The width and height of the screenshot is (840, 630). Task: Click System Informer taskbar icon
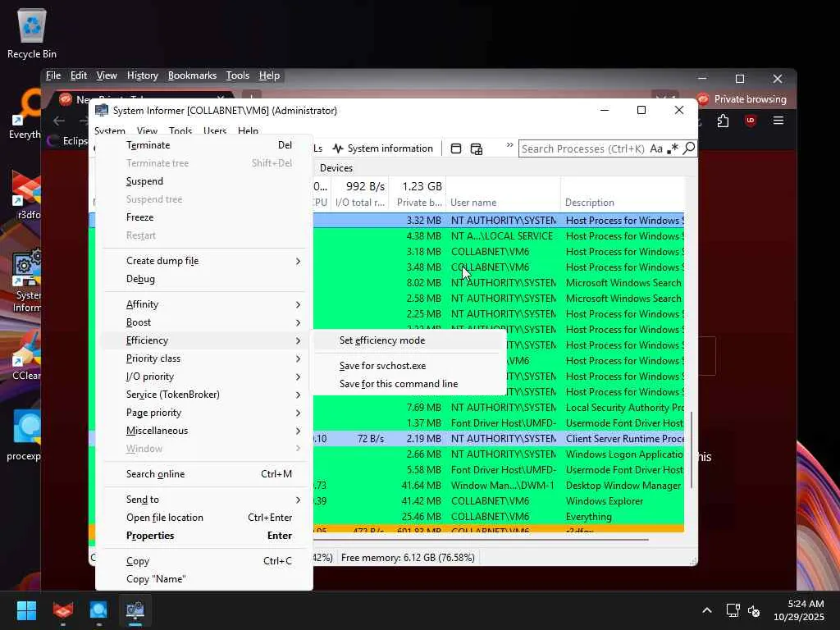(135, 610)
